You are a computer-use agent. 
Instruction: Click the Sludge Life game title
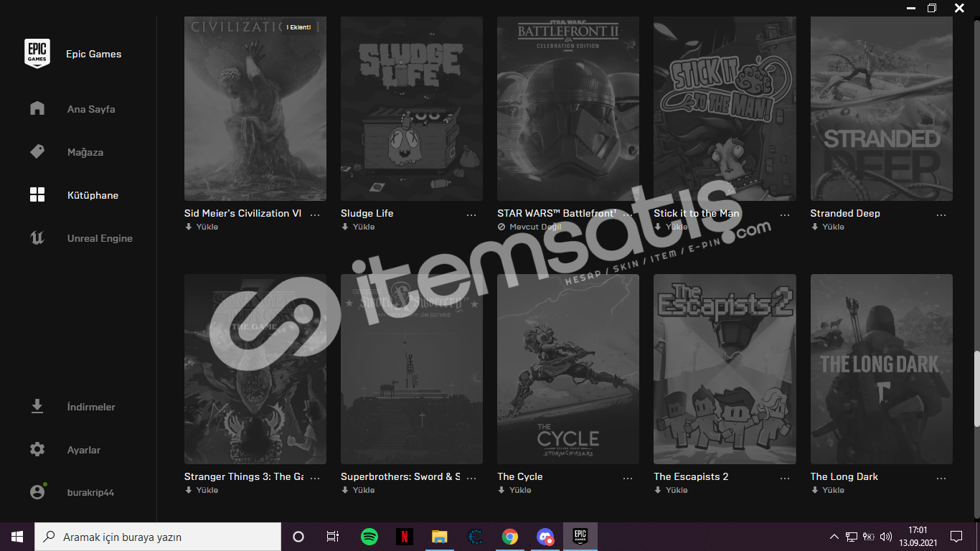(x=367, y=213)
